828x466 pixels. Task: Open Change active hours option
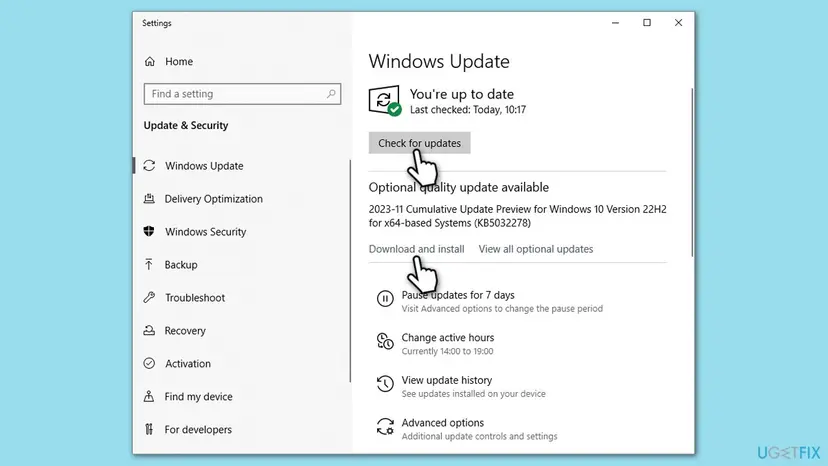click(448, 337)
